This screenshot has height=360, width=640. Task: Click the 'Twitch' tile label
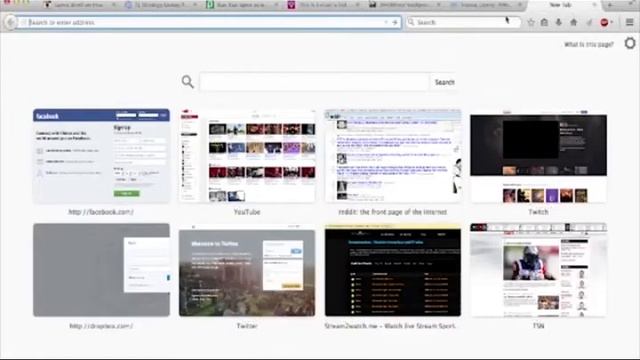tap(538, 212)
